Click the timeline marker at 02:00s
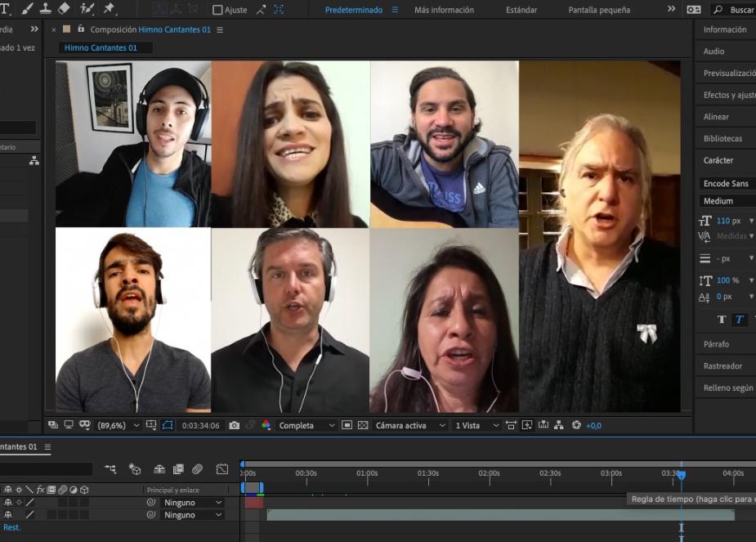The height and width of the screenshot is (542, 756). coord(489,473)
